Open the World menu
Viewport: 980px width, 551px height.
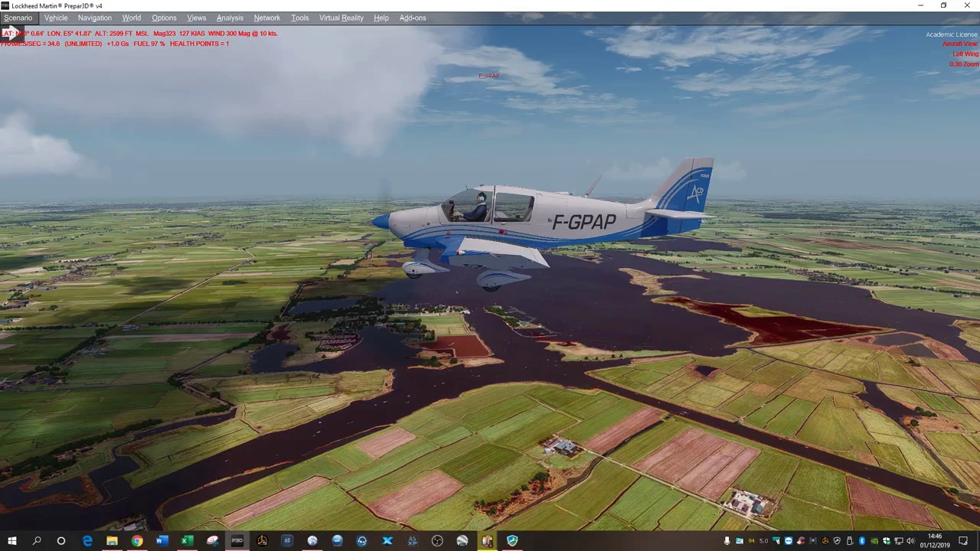pyautogui.click(x=131, y=18)
